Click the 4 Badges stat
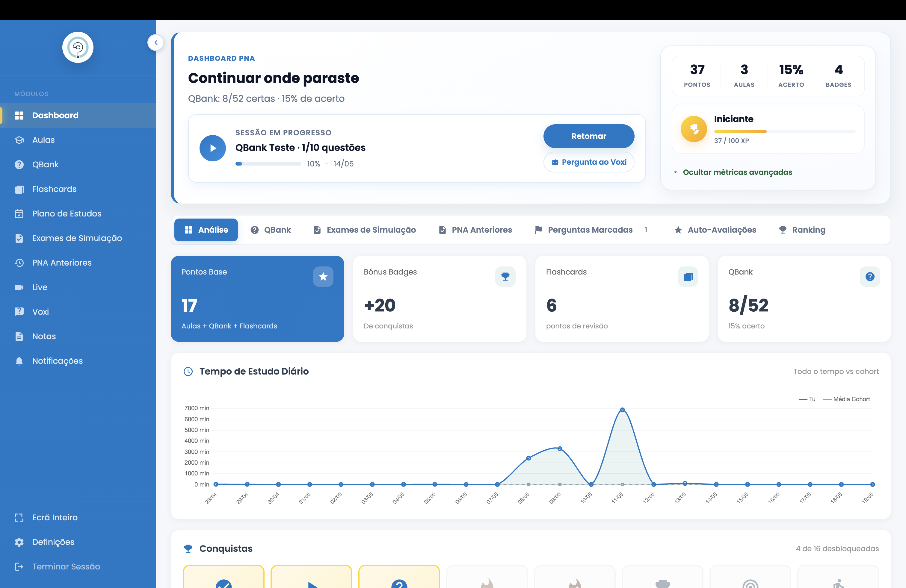The width and height of the screenshot is (906, 588). (x=838, y=75)
